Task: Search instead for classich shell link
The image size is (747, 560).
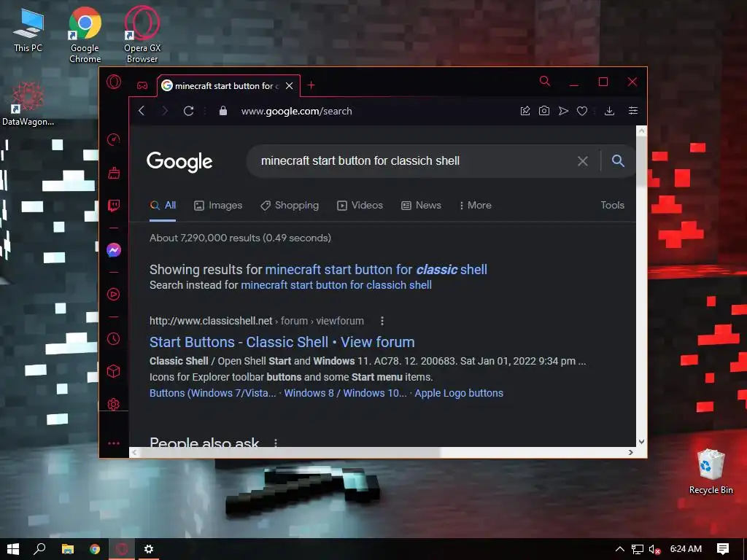Action: click(336, 285)
